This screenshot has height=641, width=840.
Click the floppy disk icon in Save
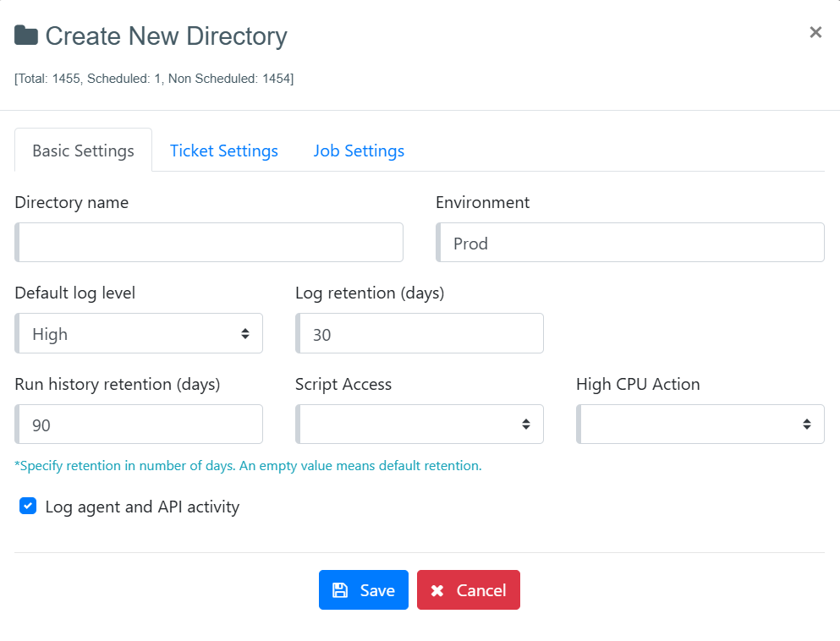click(x=340, y=590)
